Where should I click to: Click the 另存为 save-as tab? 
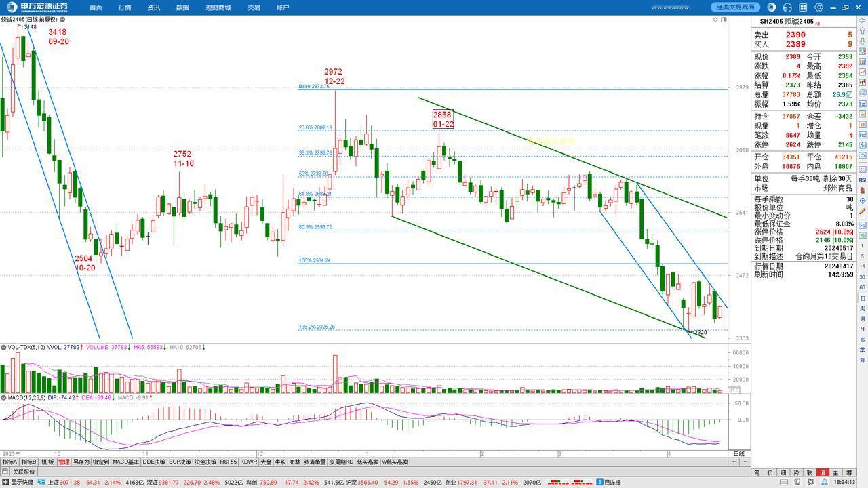pyautogui.click(x=81, y=462)
